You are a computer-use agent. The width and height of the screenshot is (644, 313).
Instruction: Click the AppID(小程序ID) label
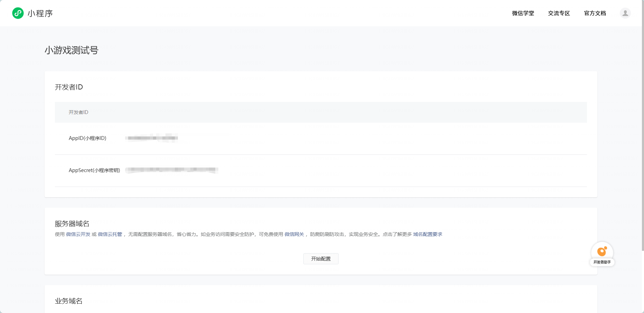coord(87,138)
